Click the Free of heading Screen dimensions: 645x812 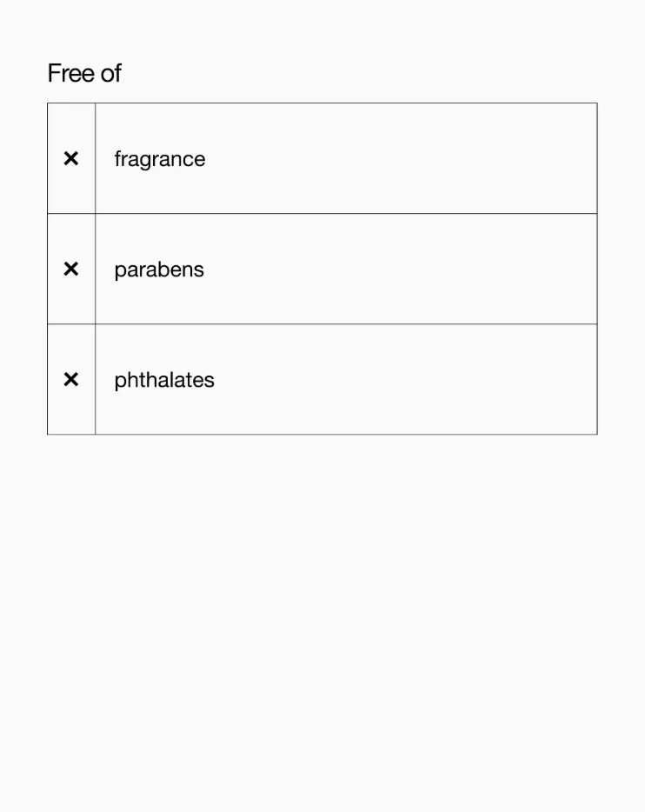tap(84, 73)
